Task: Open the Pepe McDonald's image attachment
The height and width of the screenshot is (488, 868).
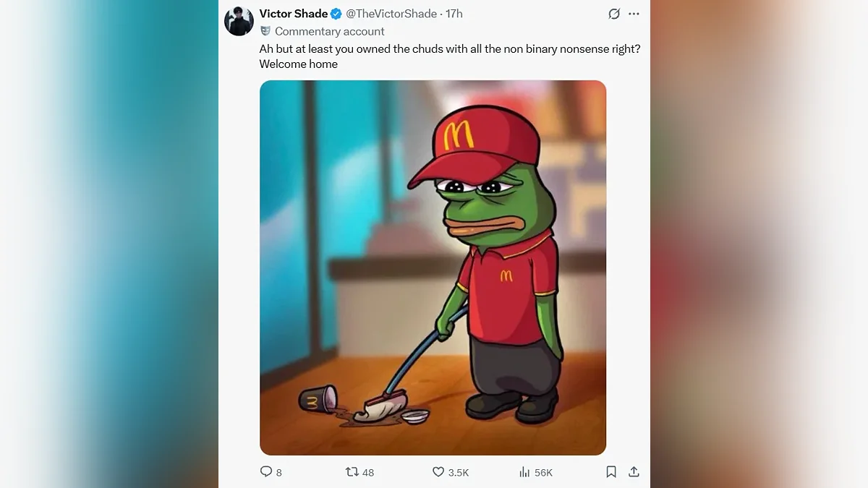Action: (x=433, y=267)
